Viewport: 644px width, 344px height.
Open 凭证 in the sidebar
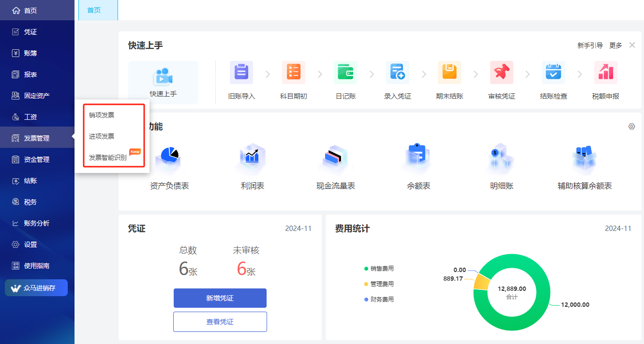37,32
